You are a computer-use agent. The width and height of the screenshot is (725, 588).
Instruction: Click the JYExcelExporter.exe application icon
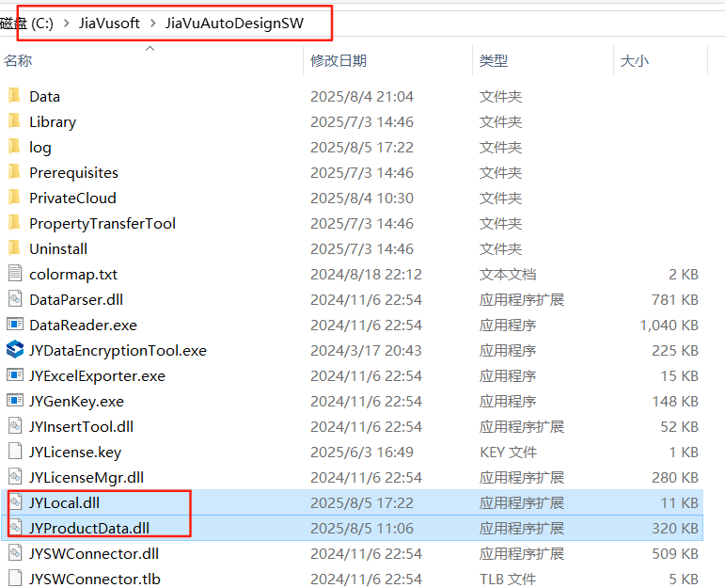pos(15,375)
